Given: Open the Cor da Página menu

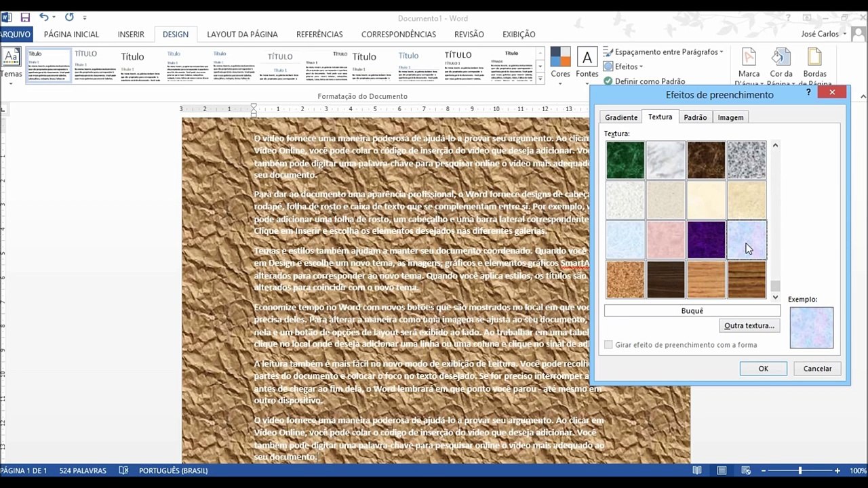Looking at the screenshot, I should pos(781,66).
